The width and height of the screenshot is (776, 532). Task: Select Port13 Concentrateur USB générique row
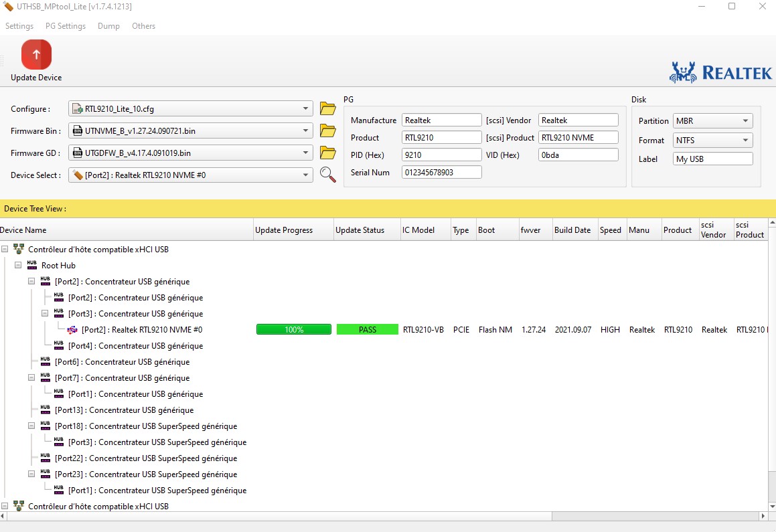[125, 410]
